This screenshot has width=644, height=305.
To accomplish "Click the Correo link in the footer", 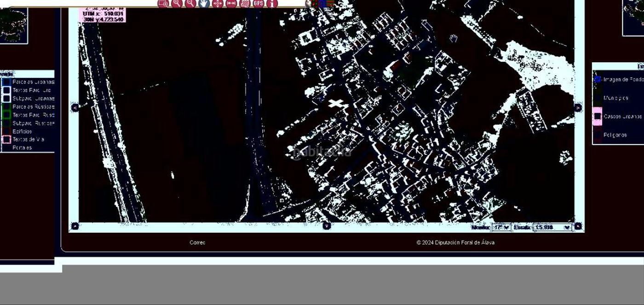I will pyautogui.click(x=197, y=242).
